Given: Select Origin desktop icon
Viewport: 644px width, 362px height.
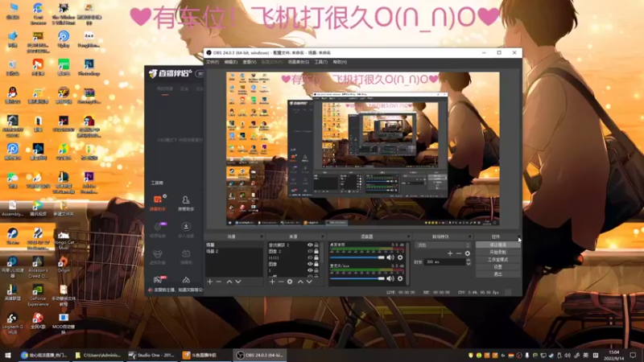Looking at the screenshot, I should [64, 265].
